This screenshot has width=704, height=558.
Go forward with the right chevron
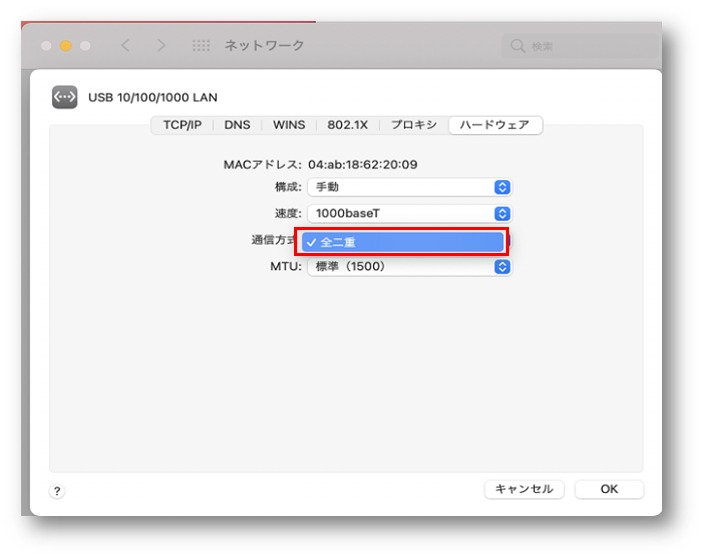(x=161, y=45)
